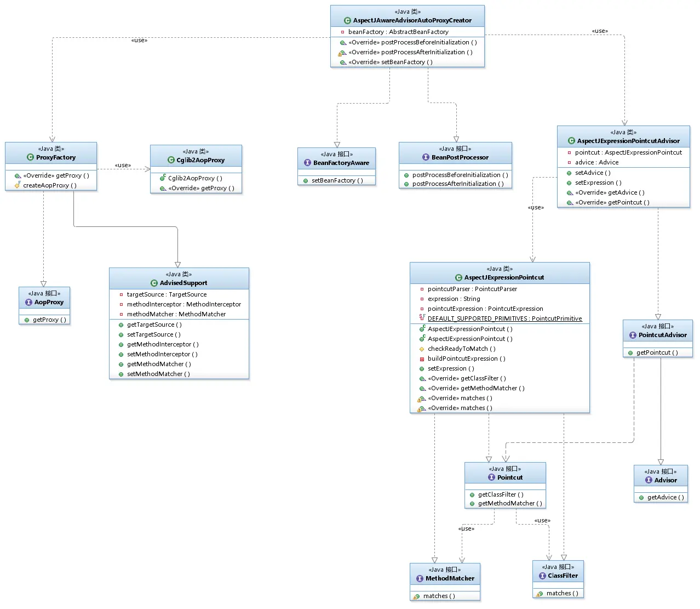Select setBeanFactory override in AspectJAwareAdvisorAutoProxyCreator
Image resolution: width=700 pixels, height=609 pixels.
pyautogui.click(x=391, y=62)
